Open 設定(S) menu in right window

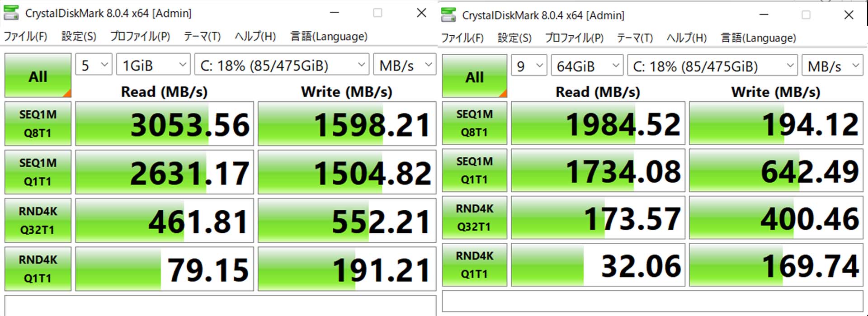[x=514, y=38]
